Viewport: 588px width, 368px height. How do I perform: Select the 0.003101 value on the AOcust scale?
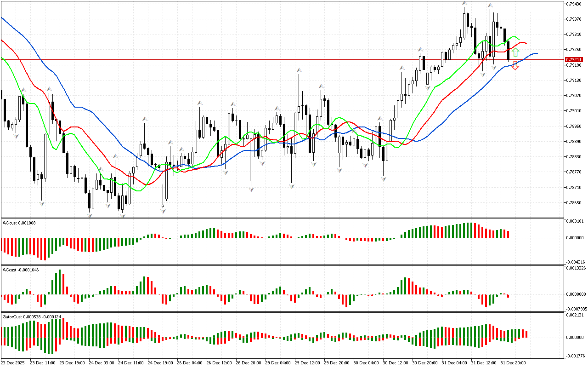click(x=575, y=221)
